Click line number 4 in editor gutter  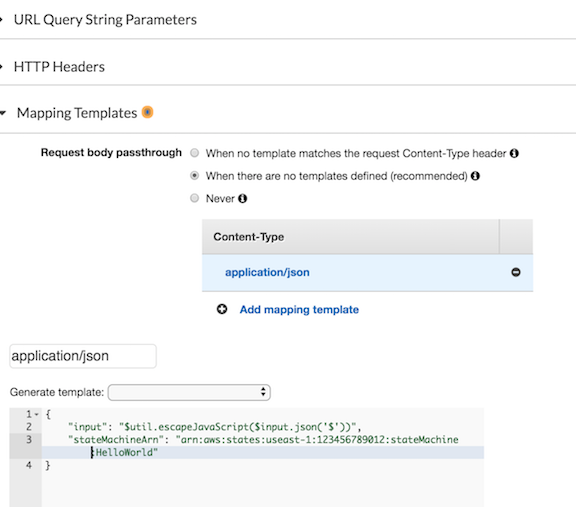point(29,465)
